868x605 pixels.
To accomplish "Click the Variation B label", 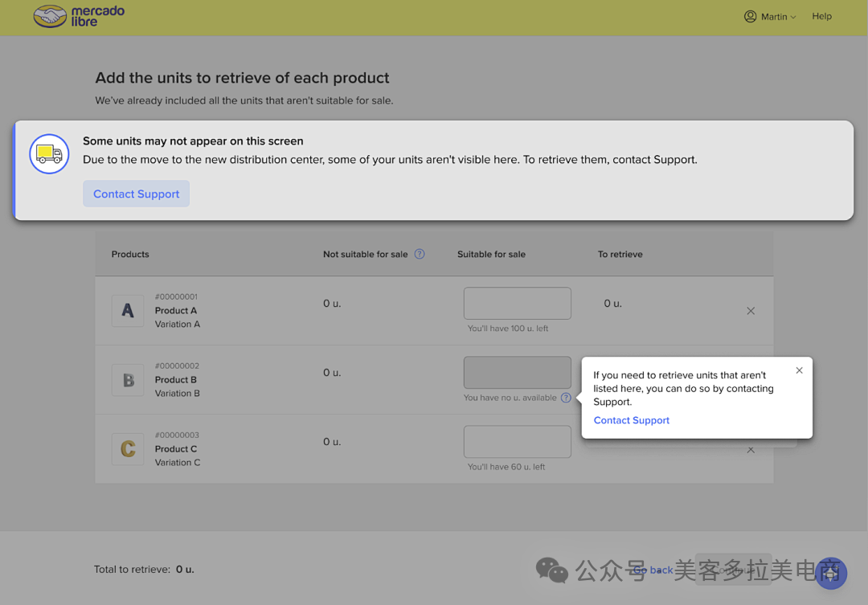I will click(177, 394).
